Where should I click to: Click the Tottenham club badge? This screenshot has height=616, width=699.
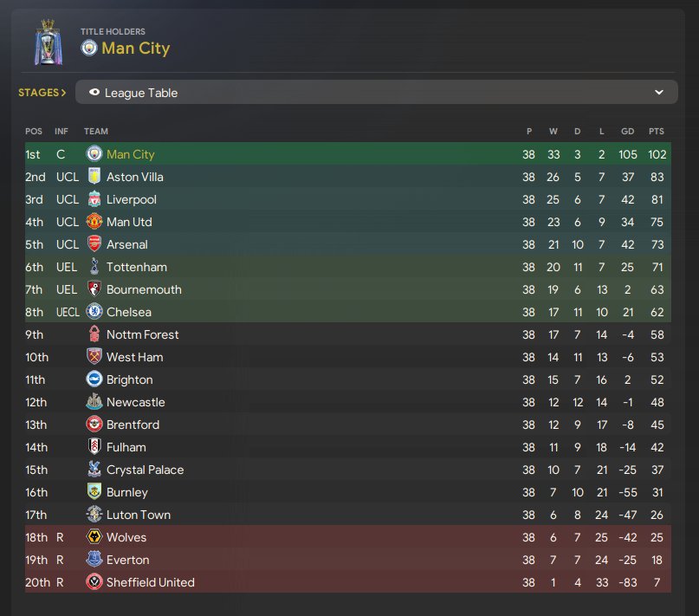click(x=94, y=267)
